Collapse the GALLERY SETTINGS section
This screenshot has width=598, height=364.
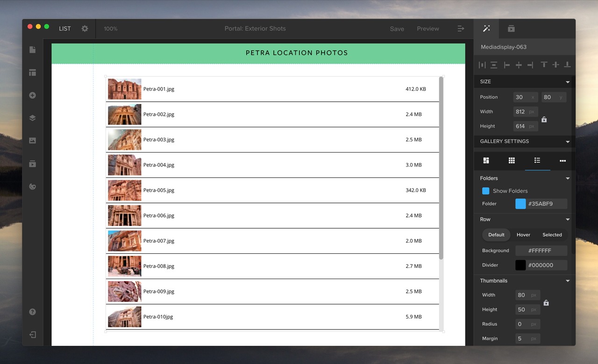point(568,141)
